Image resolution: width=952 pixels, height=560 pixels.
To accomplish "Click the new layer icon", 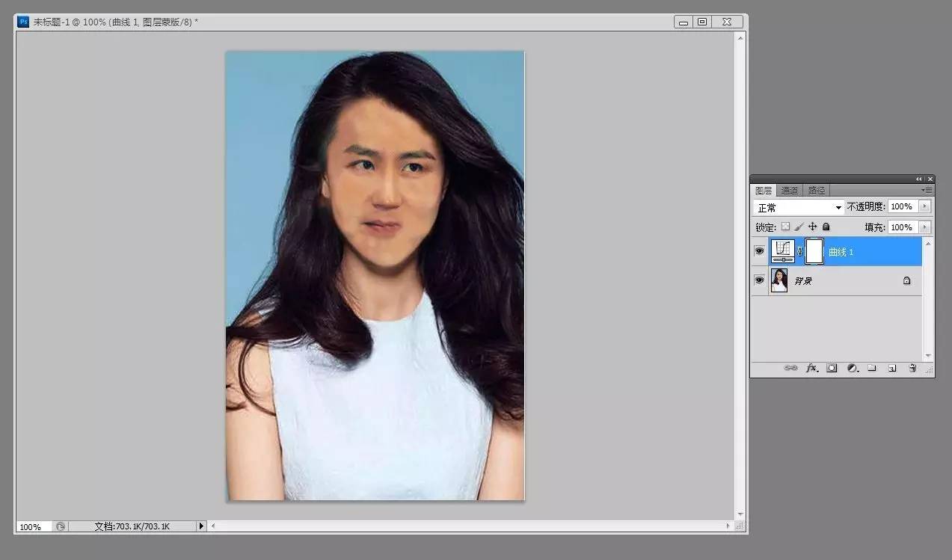I will coord(892,369).
